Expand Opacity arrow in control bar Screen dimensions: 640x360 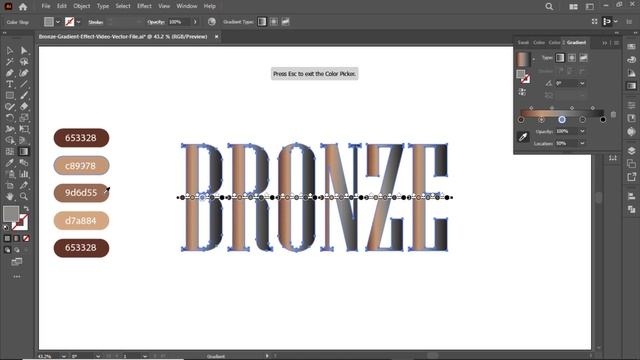[195, 22]
